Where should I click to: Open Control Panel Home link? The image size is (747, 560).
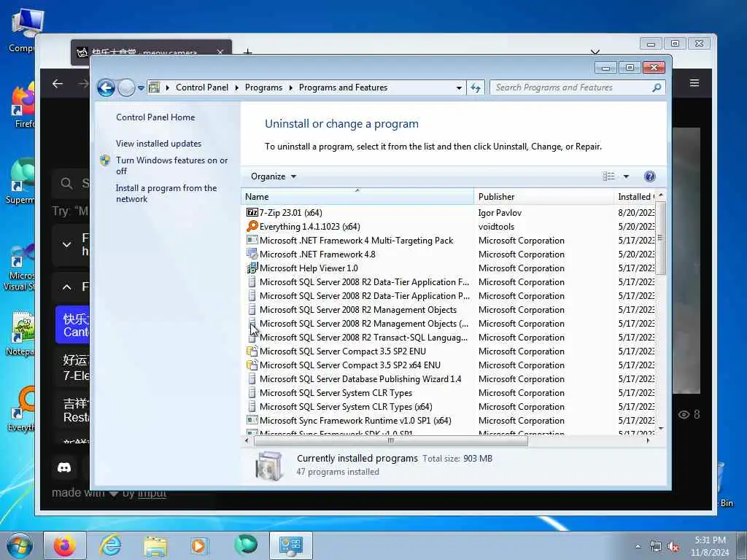pos(155,117)
